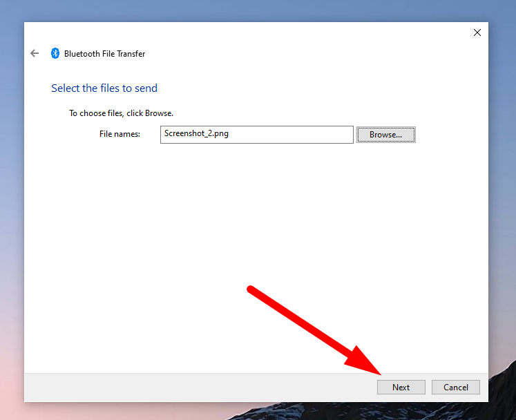Go back using the arrow icon

(x=35, y=53)
